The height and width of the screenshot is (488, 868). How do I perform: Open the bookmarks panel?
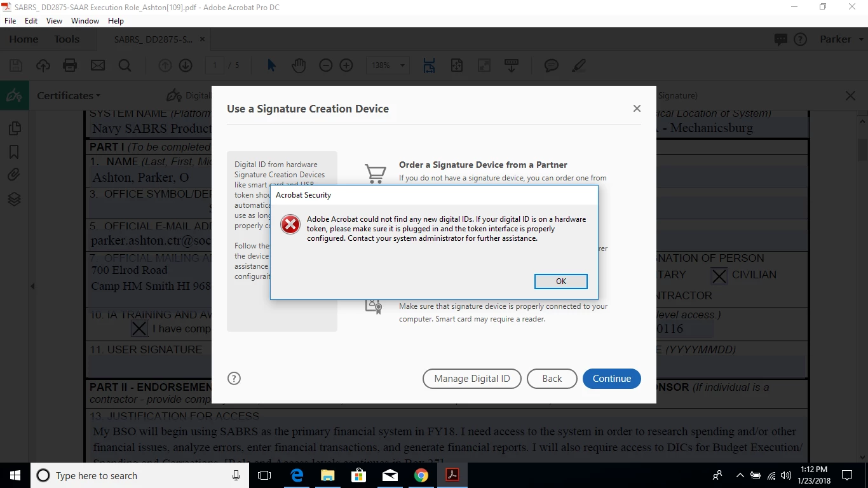(x=14, y=151)
